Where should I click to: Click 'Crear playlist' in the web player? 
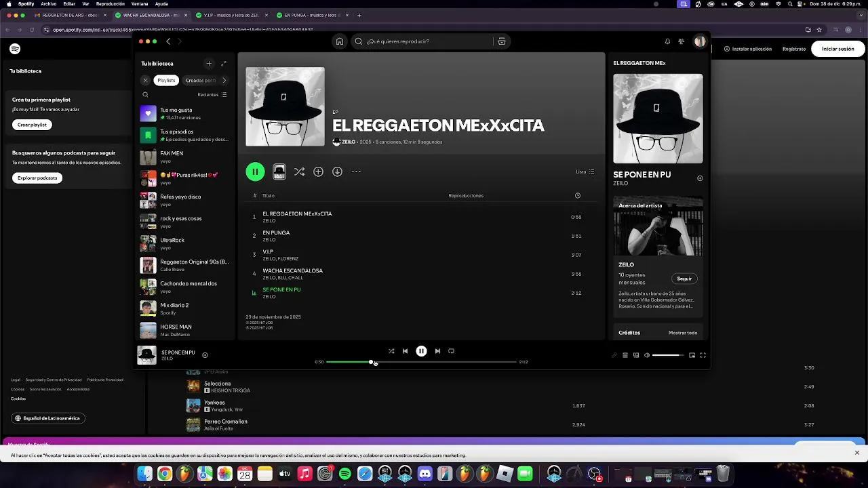(32, 125)
